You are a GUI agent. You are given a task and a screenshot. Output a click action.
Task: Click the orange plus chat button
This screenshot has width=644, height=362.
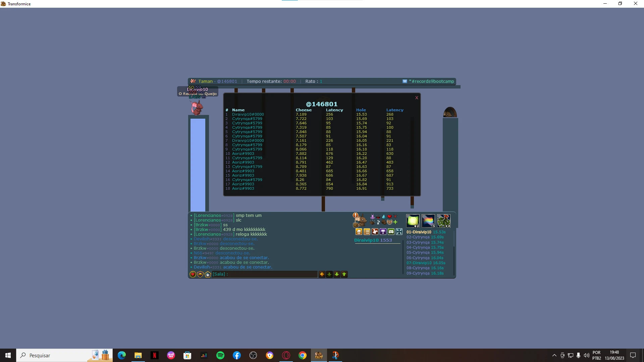(x=322, y=274)
